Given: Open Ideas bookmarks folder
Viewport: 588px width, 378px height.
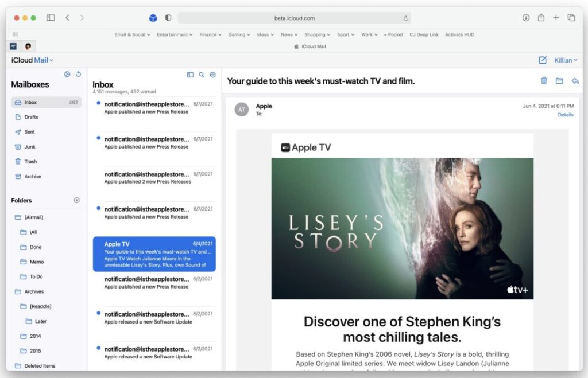Looking at the screenshot, I should 265,34.
